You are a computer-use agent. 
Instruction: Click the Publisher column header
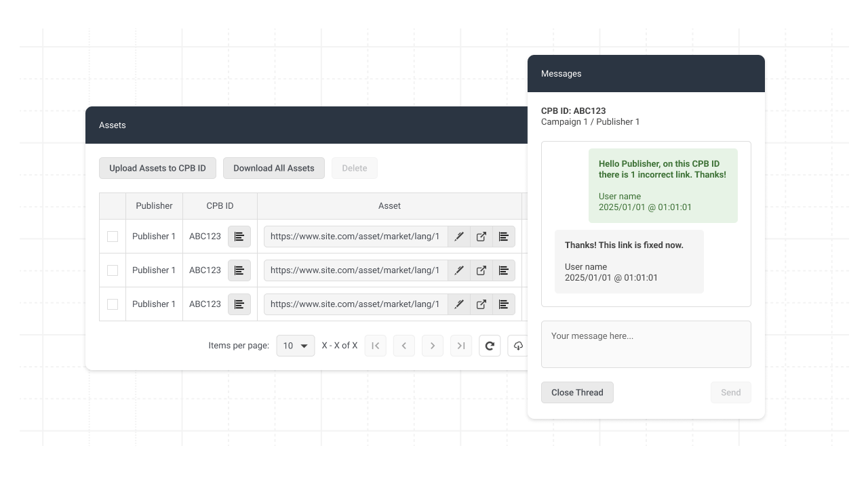click(154, 206)
